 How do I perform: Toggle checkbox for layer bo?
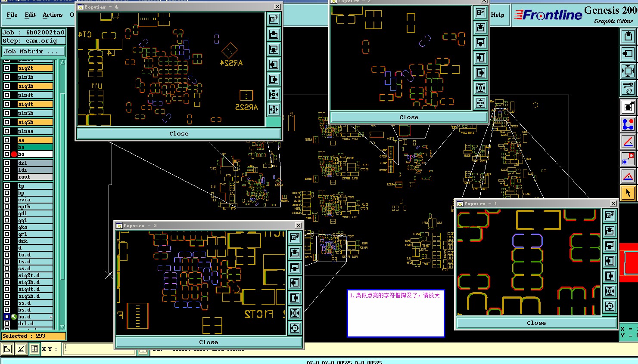7,154
